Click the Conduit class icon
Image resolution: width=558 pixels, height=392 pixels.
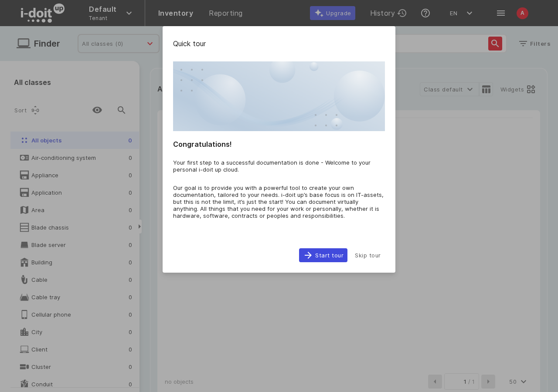point(24,384)
